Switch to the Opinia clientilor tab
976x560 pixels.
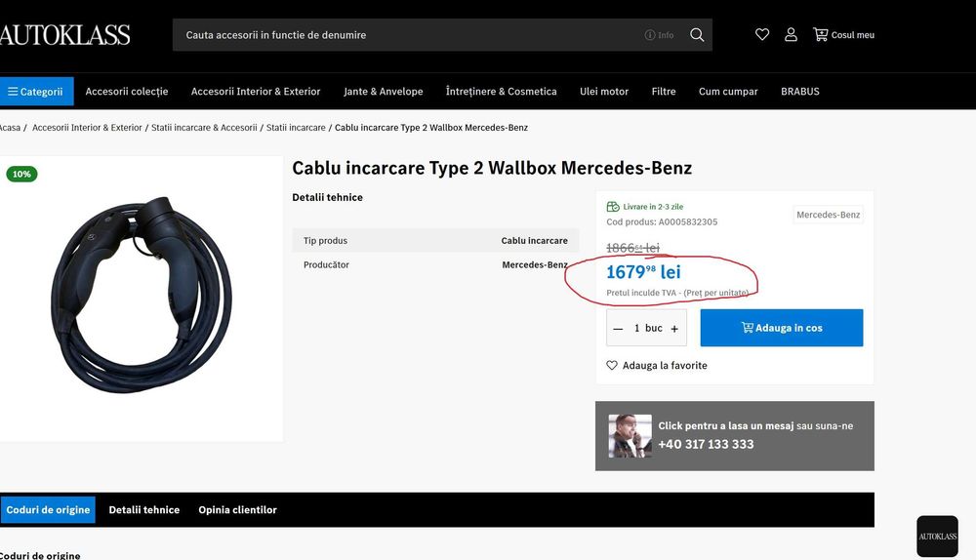tap(237, 509)
